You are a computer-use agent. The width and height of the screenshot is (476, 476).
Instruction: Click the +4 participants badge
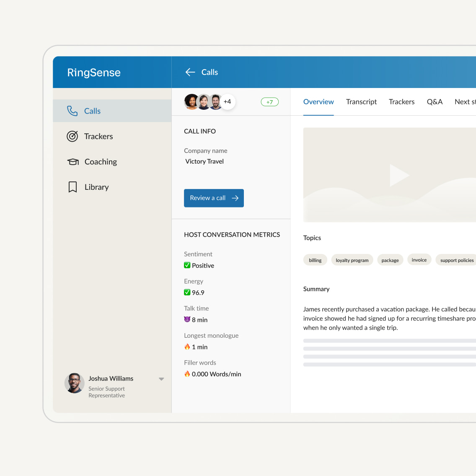[x=228, y=101]
